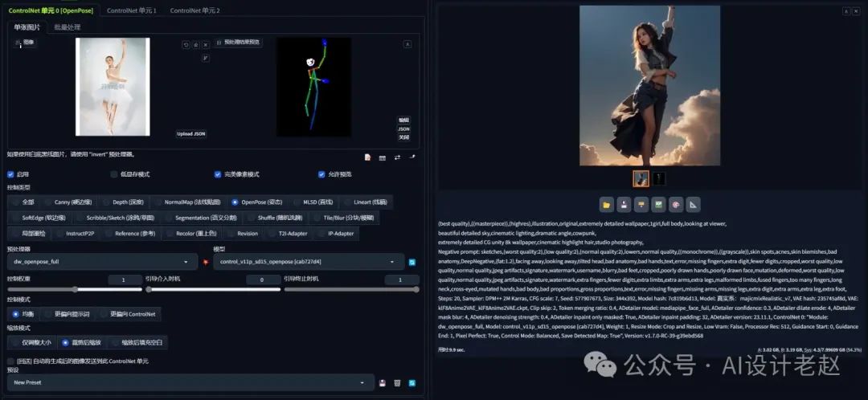Select Depth (深度) control type
868x400 pixels.
(124, 202)
